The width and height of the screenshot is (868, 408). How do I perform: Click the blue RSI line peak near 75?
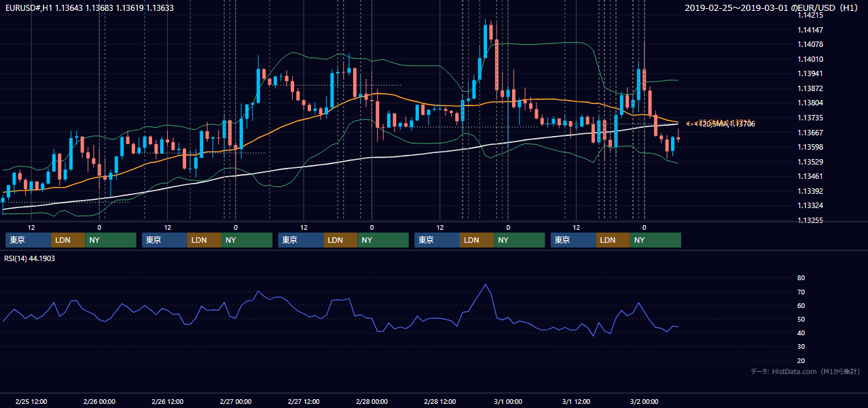(x=486, y=285)
